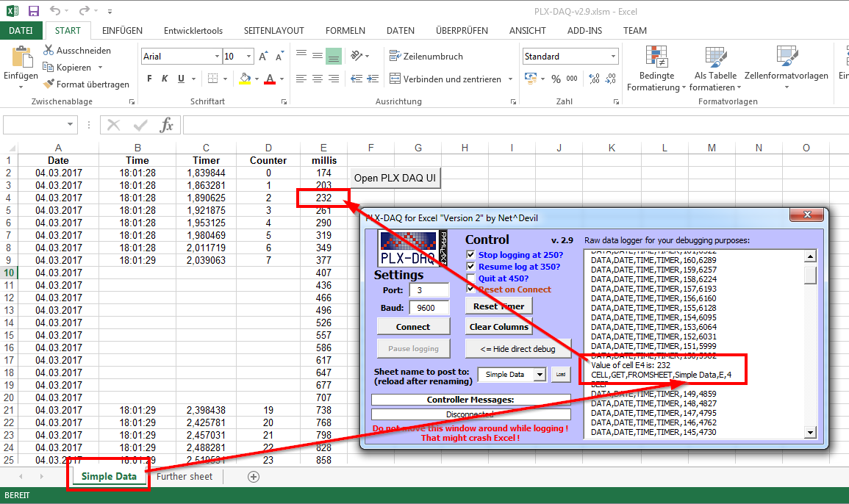This screenshot has height=504, width=849.
Task: Cut selection with Ausschneiden scissors
Action: [x=77, y=51]
